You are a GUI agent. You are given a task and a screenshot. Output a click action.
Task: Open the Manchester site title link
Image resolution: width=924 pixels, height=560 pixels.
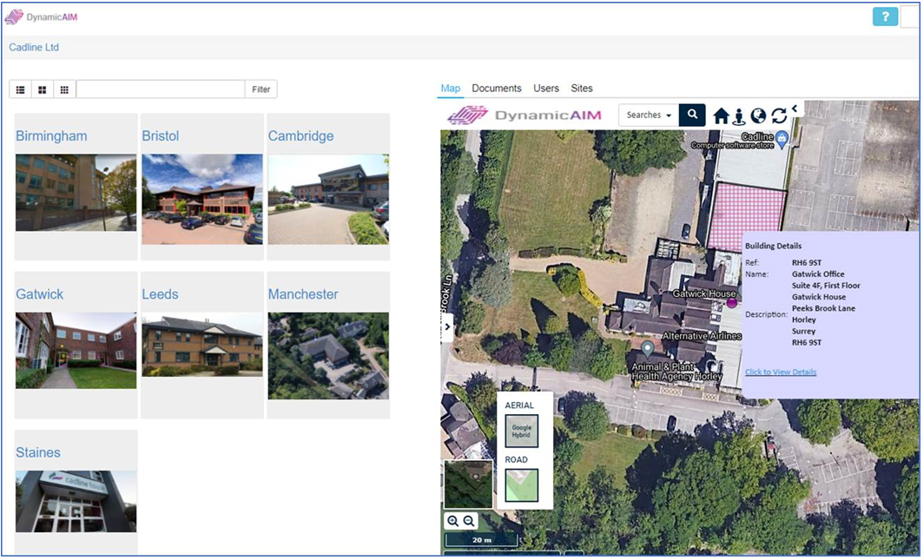click(x=303, y=294)
